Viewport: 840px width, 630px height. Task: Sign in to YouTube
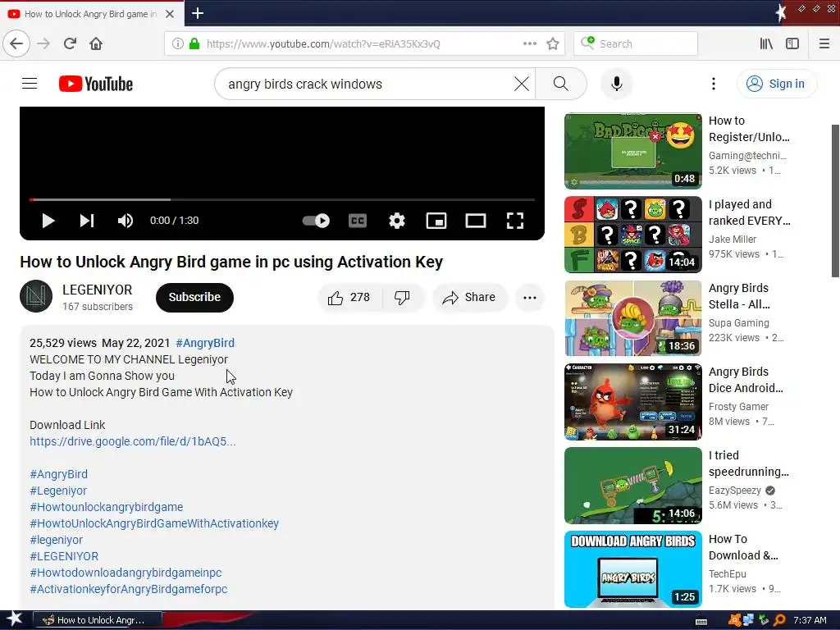tap(777, 84)
